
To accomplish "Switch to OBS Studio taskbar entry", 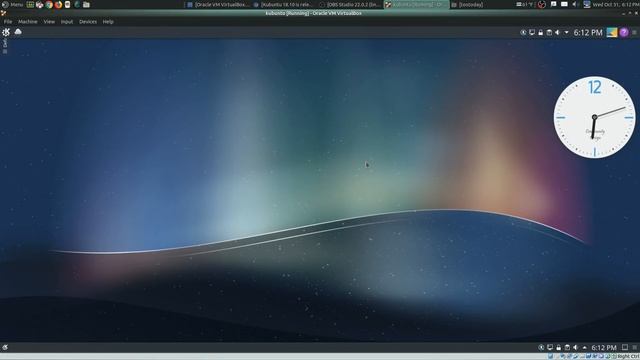I will (350, 4).
